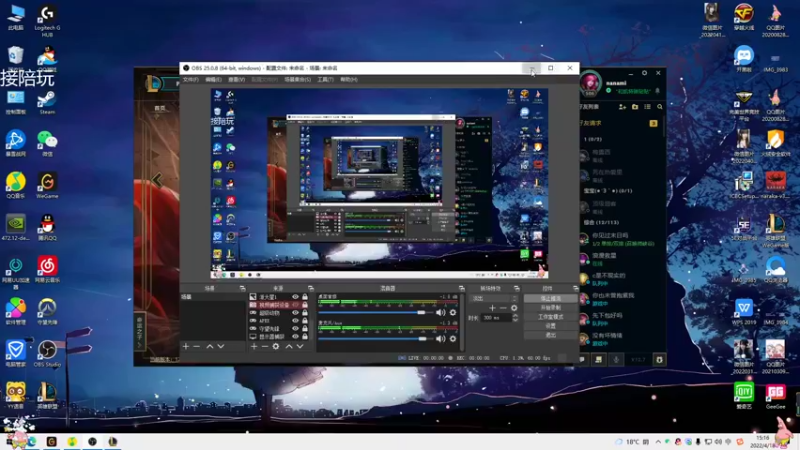This screenshot has height=450, width=800.
Task: Move the scene down in Scenes panel
Action: 221,346
